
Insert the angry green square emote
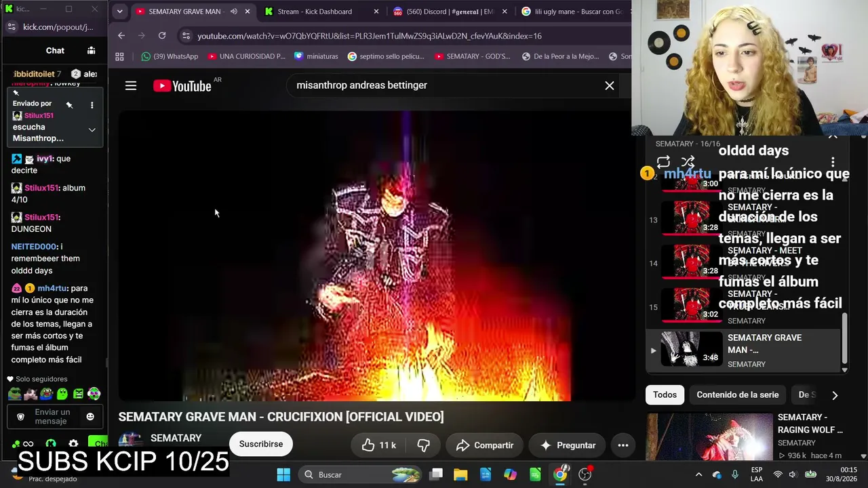tap(78, 394)
